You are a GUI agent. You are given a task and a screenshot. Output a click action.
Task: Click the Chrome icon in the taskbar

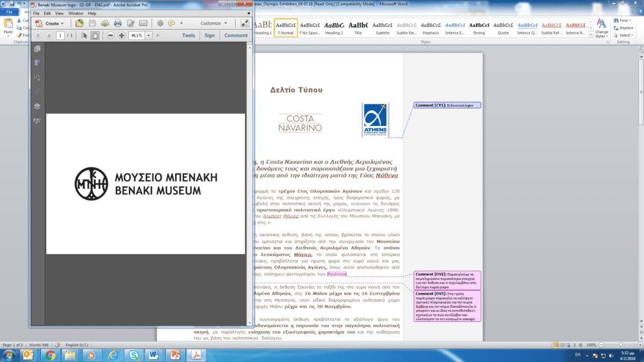(x=51, y=355)
